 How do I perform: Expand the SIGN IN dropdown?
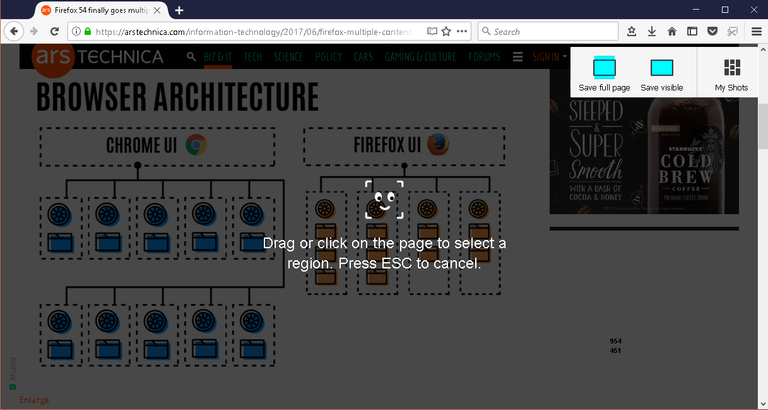click(550, 57)
